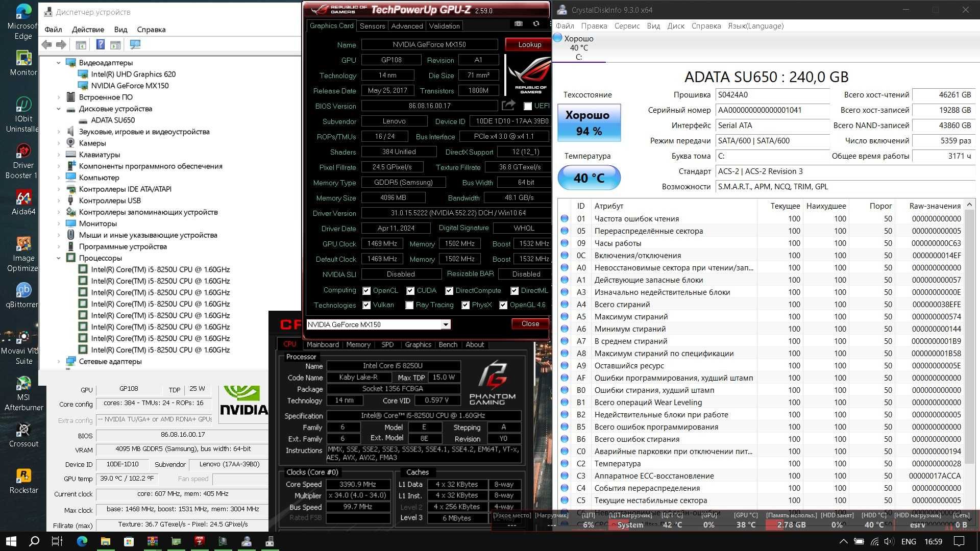Click ADATA SU650 in Device Manager tree
This screenshot has height=551, width=980.
[112, 120]
